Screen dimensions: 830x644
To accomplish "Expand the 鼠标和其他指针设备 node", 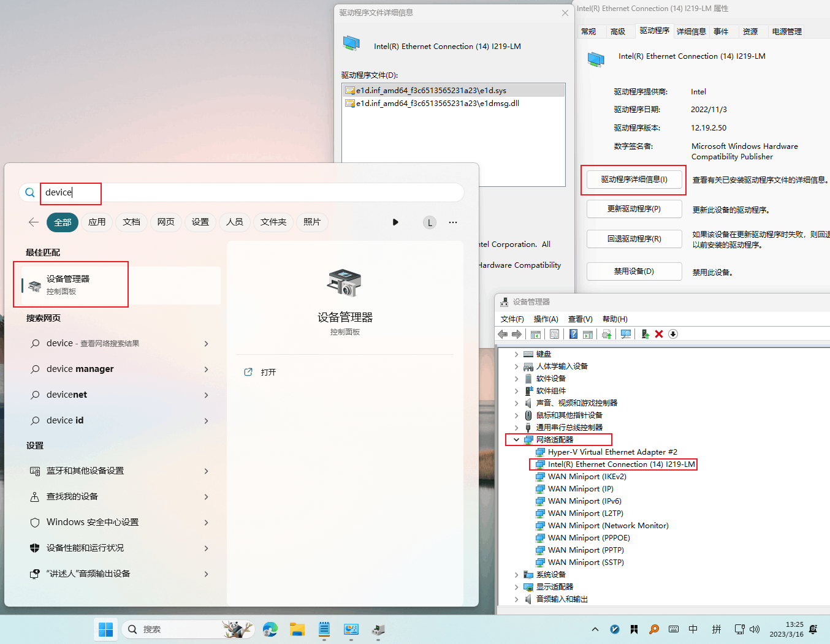I will coord(516,415).
